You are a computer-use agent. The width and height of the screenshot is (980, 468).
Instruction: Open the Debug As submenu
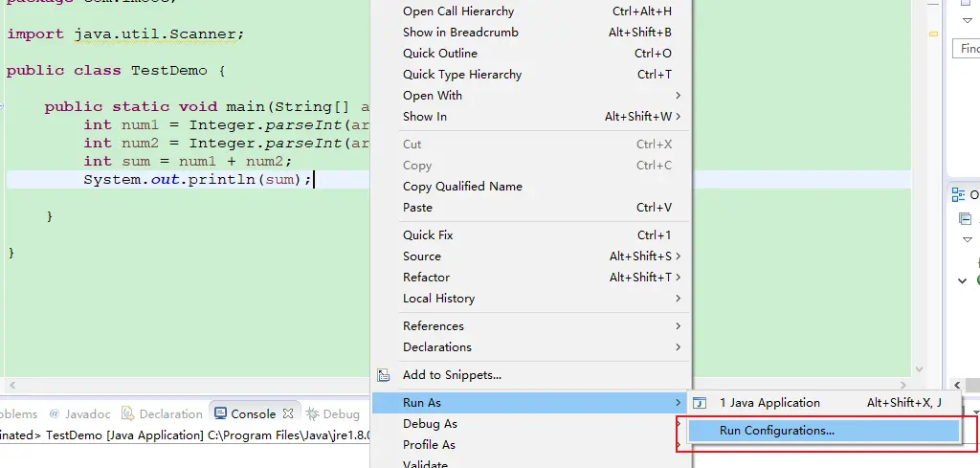(531, 424)
